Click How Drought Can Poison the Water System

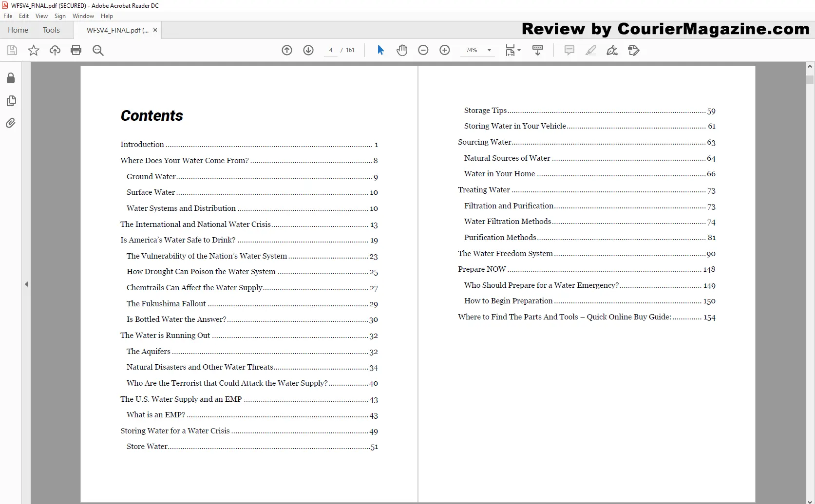pos(252,272)
